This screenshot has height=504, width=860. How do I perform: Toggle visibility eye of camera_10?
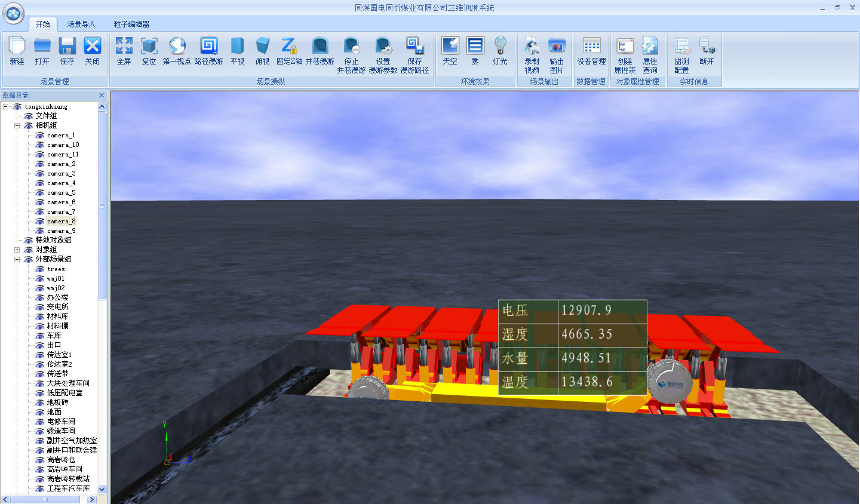tap(39, 145)
